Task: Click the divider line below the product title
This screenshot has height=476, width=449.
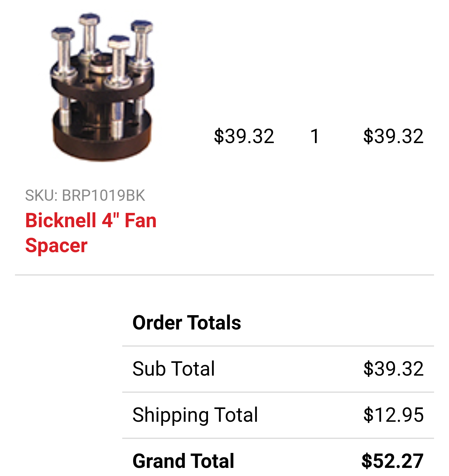Action: [x=224, y=275]
